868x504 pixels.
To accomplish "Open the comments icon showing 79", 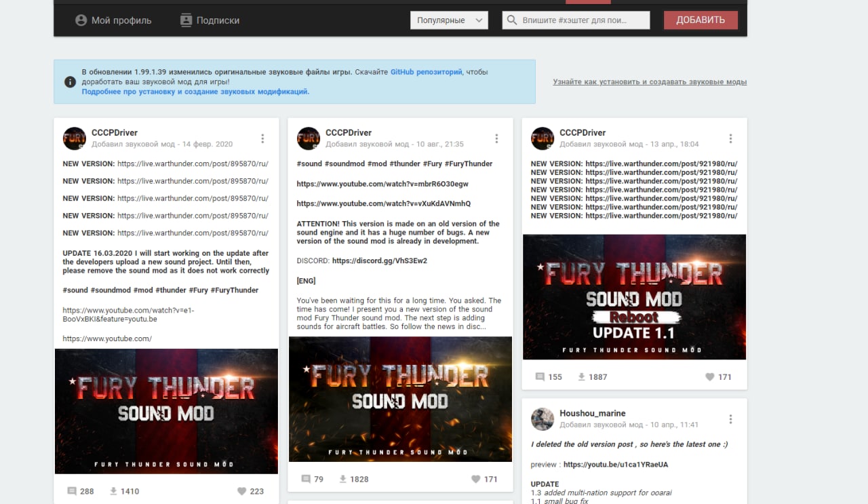I will pyautogui.click(x=307, y=479).
